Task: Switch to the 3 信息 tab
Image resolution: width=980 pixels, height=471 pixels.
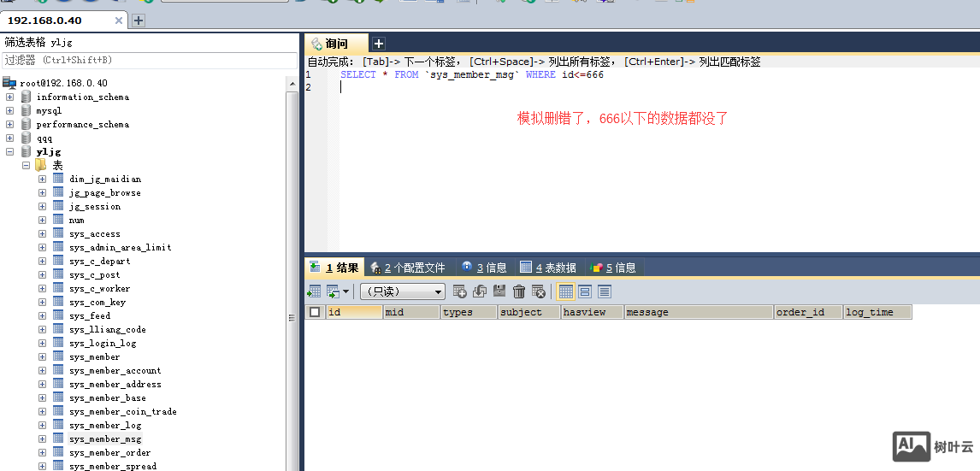Action: 484,268
